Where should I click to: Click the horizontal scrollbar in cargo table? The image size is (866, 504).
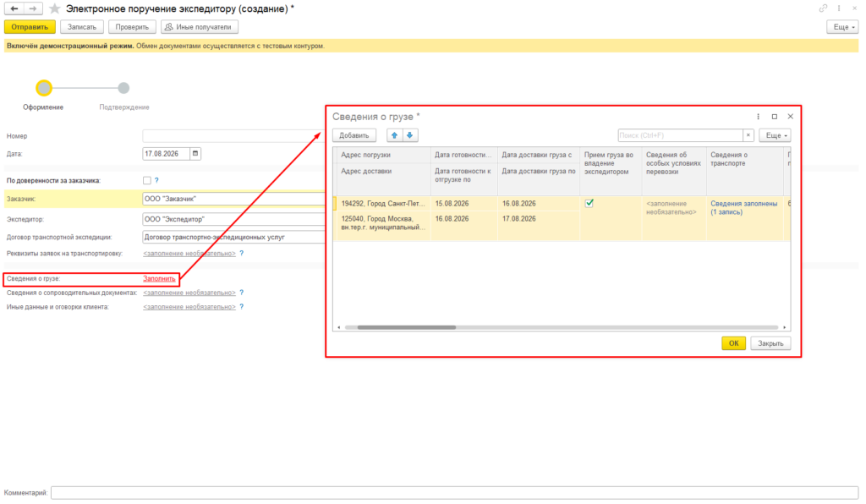(x=407, y=327)
